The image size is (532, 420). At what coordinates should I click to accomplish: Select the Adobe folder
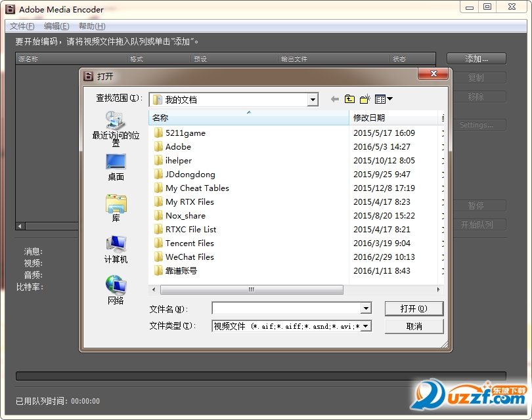178,147
